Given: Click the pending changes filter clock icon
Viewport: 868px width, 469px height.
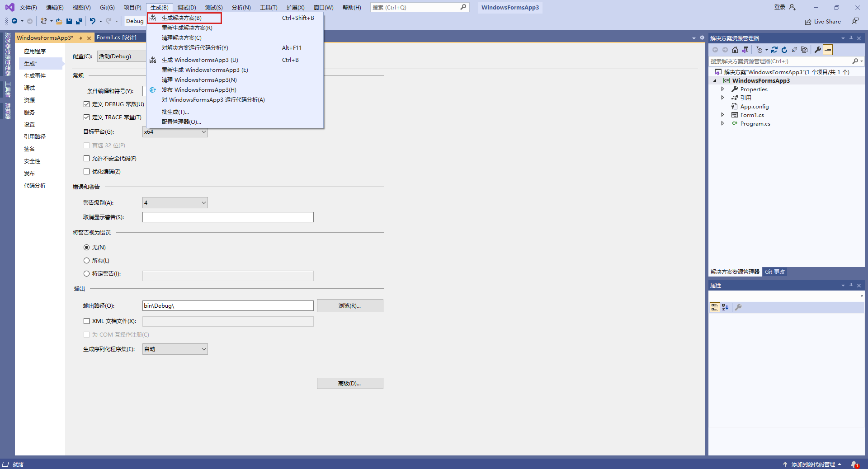Looking at the screenshot, I should click(759, 50).
